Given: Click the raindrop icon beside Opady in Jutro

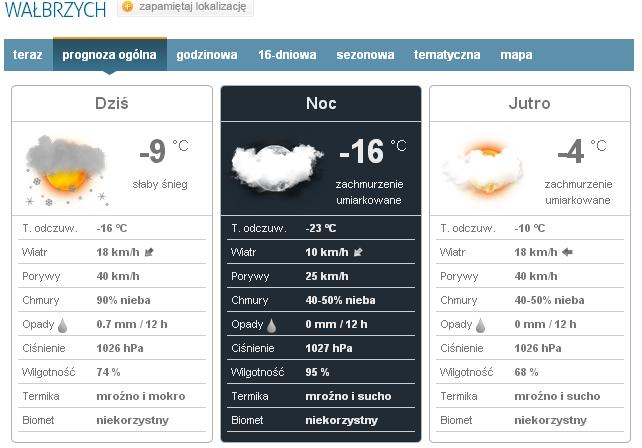Looking at the screenshot, I should pos(480,325).
